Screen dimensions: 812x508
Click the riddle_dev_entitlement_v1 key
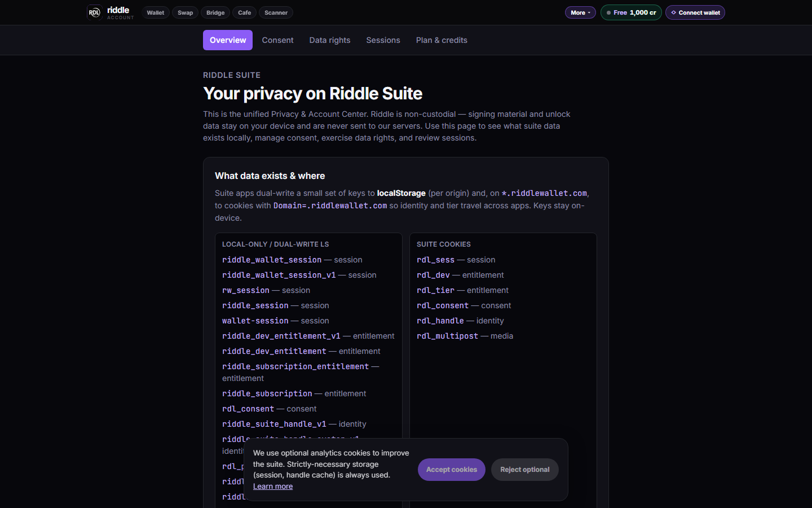tap(281, 336)
